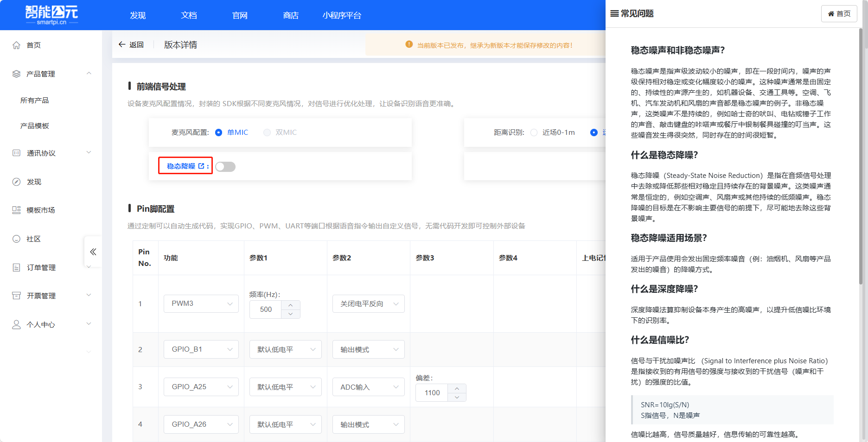Select the 发现 compass icon in sidebar
The width and height of the screenshot is (868, 442).
tap(17, 182)
